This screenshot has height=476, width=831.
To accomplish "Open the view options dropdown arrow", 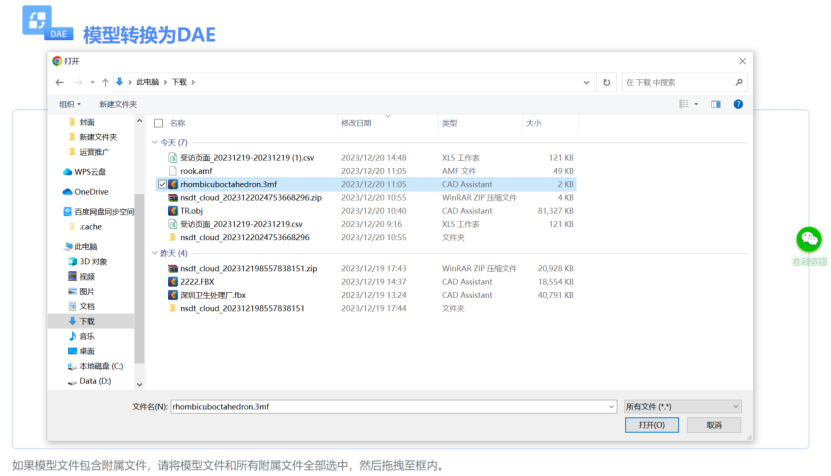I will click(x=696, y=104).
